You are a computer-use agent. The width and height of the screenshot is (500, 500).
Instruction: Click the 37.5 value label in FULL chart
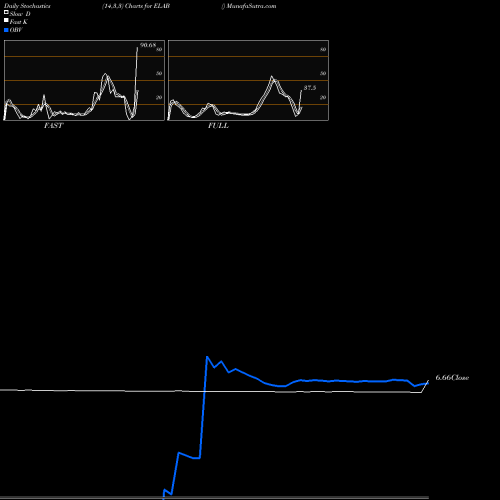(x=310, y=88)
